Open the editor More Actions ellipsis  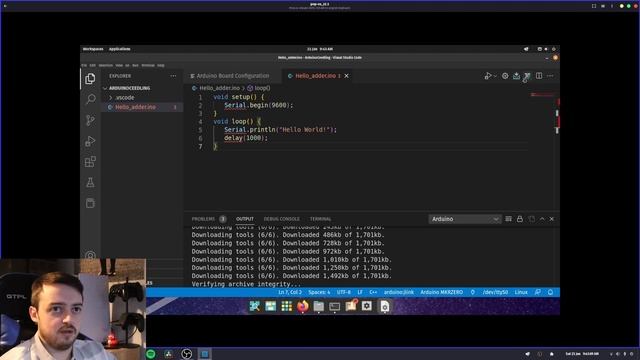[x=550, y=76]
